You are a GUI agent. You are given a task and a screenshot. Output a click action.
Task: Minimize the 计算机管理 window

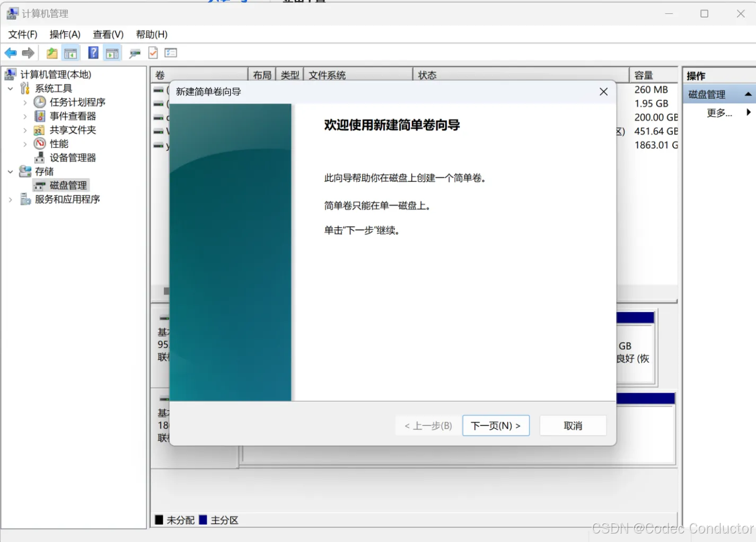pyautogui.click(x=669, y=13)
